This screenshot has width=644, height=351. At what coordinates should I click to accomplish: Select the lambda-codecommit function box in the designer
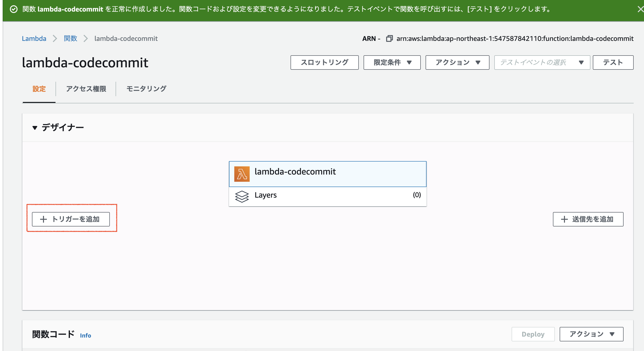click(328, 174)
